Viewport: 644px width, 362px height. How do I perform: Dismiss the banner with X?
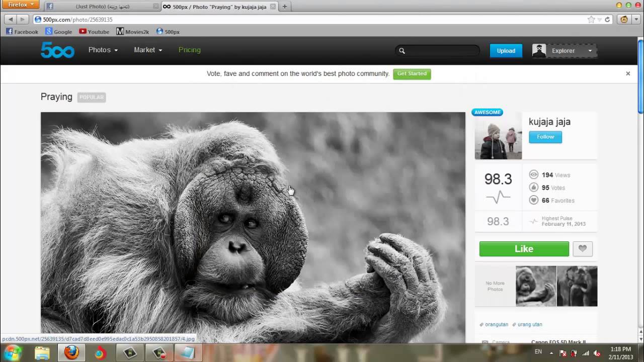point(628,73)
